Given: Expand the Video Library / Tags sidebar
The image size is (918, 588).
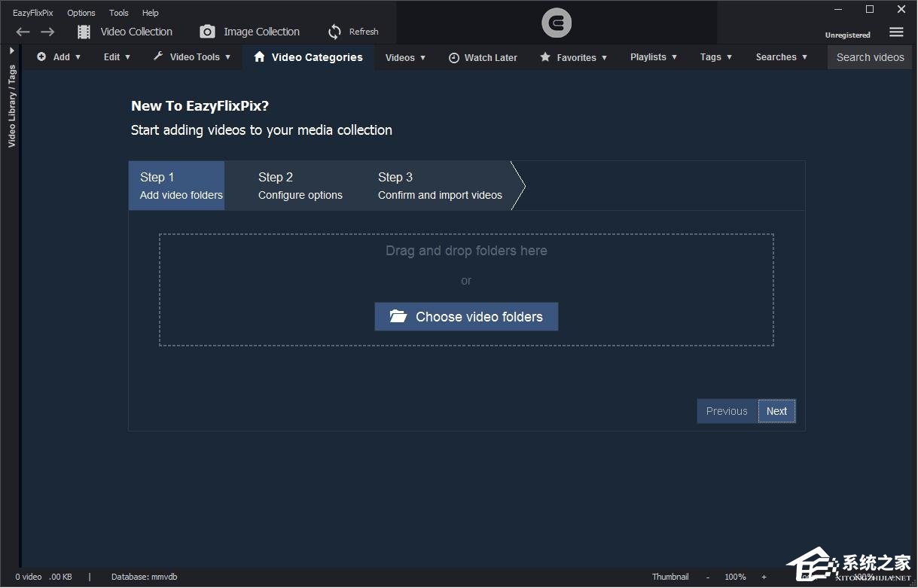Looking at the screenshot, I should click(x=11, y=50).
